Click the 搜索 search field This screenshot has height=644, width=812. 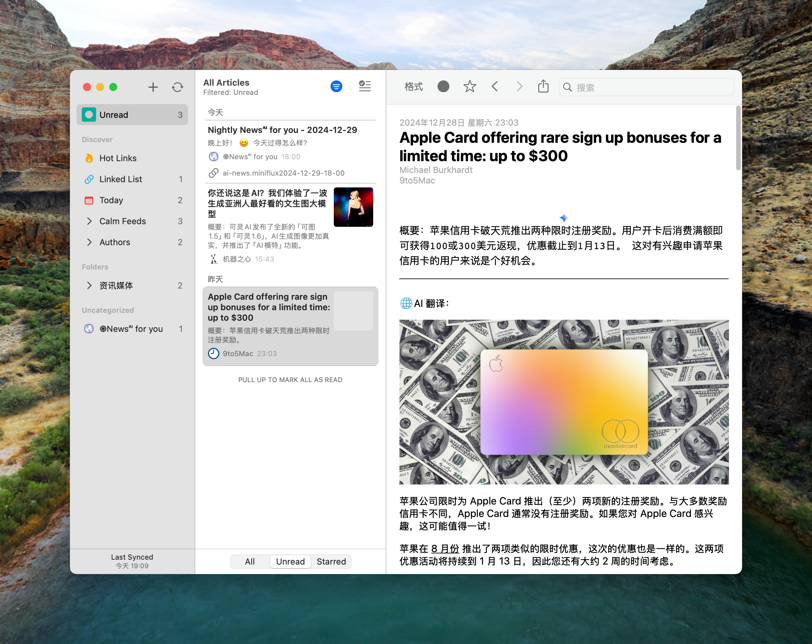(x=646, y=87)
